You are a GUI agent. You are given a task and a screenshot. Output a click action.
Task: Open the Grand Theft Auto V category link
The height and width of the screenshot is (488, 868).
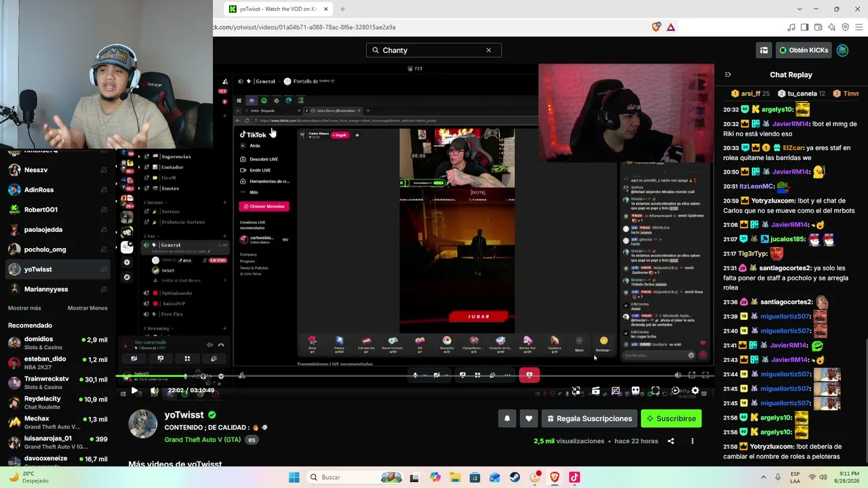point(203,440)
